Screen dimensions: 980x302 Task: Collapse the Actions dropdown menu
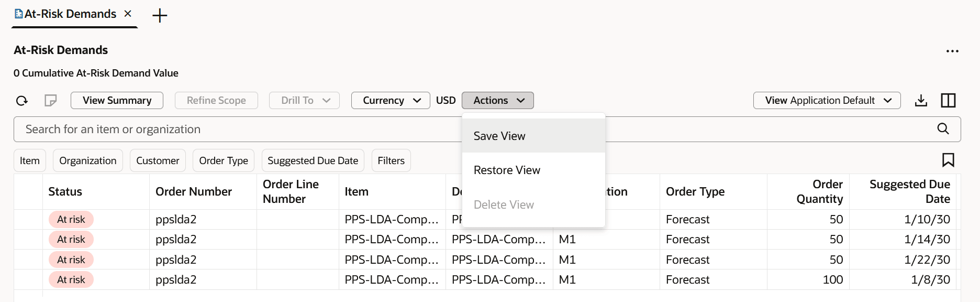coord(497,101)
